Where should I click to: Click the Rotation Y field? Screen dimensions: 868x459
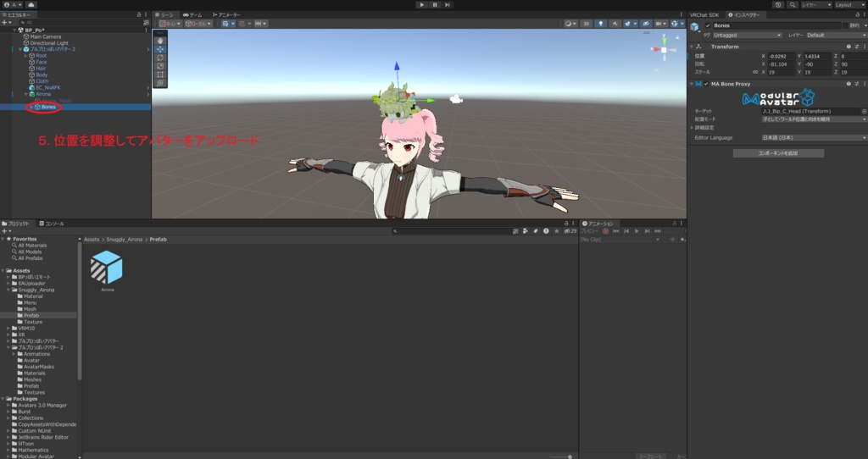tap(818, 64)
